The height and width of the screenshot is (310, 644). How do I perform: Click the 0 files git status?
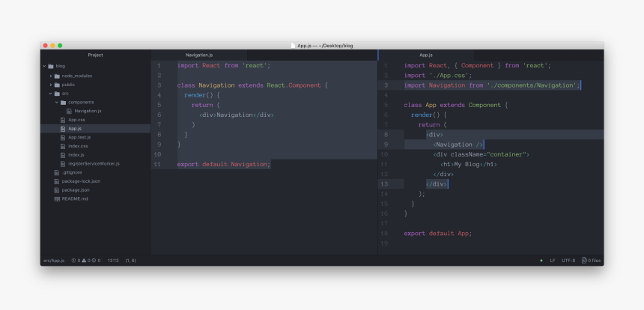click(x=591, y=261)
